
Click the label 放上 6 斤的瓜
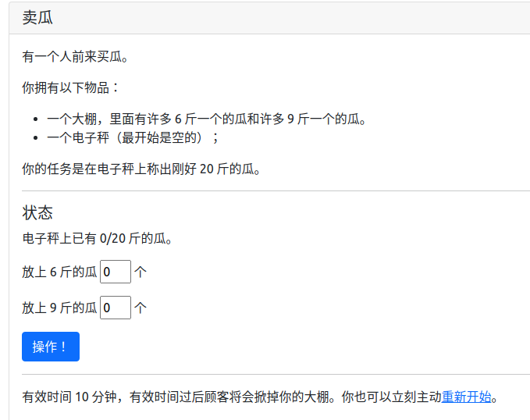[59, 272]
